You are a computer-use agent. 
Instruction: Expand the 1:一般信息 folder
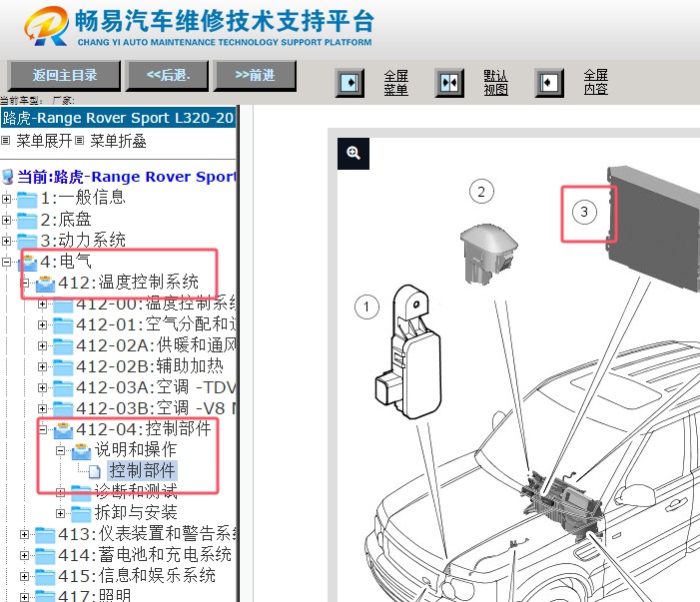click(x=6, y=199)
